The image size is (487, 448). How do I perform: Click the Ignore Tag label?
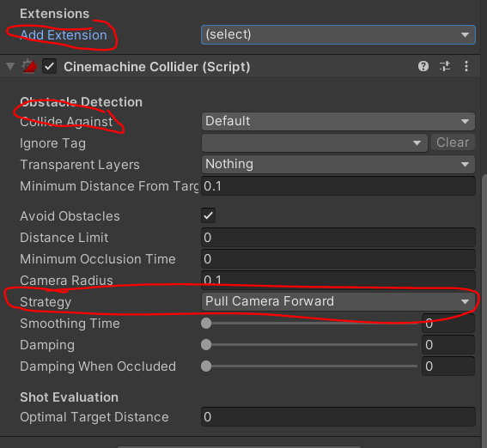tap(52, 143)
